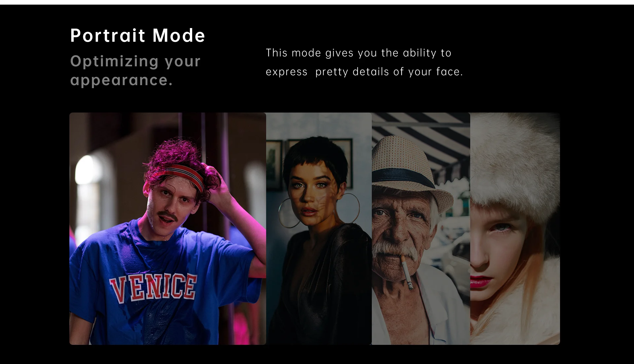Click the Portrait Mode heading

click(138, 35)
